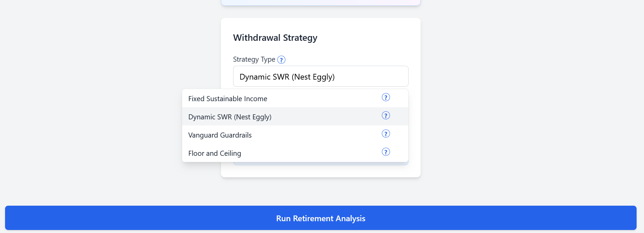Click the help icon beside Dynamic SWR

point(385,115)
